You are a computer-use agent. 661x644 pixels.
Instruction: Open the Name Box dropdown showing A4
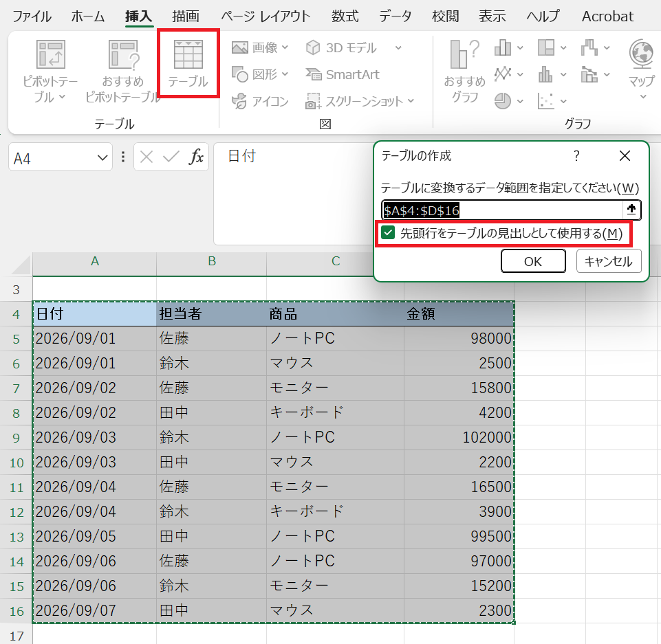pos(102,158)
